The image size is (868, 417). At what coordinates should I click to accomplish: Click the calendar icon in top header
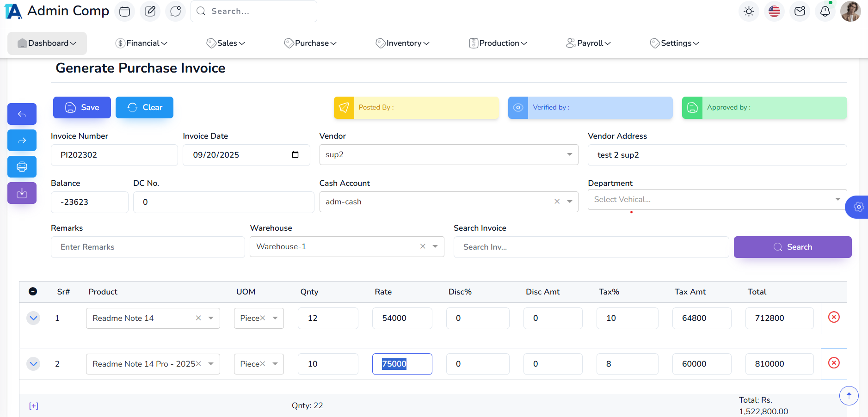[x=124, y=12]
